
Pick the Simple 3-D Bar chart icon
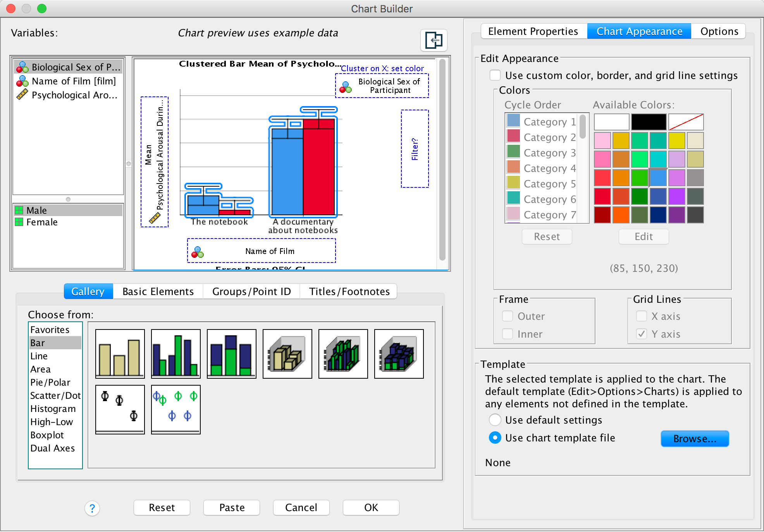(287, 354)
